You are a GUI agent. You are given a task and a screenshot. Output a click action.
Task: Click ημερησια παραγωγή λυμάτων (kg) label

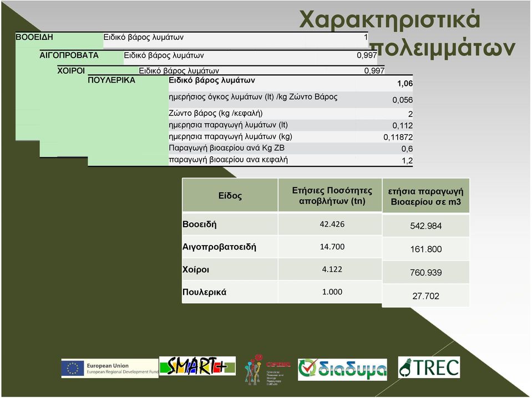pyautogui.click(x=230, y=136)
